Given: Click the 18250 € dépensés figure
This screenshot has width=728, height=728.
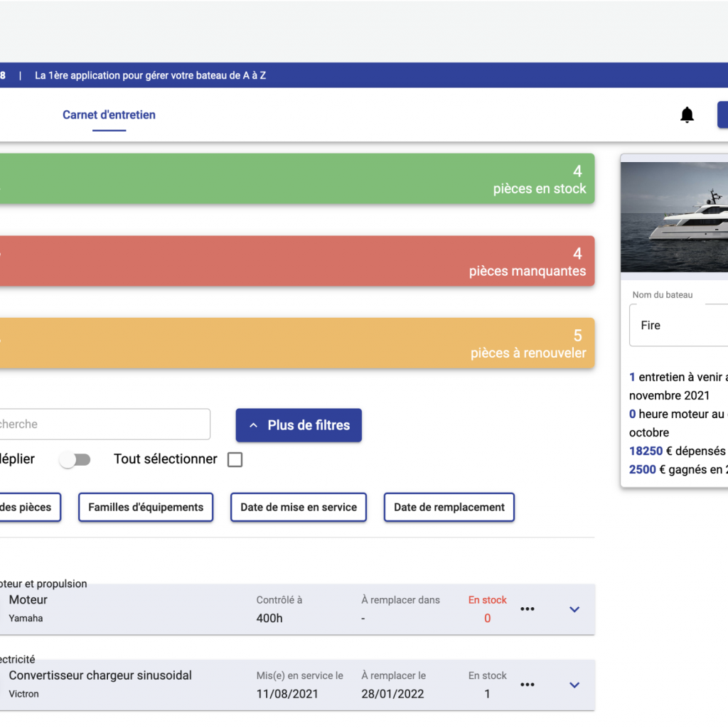Looking at the screenshot, I should click(646, 451).
